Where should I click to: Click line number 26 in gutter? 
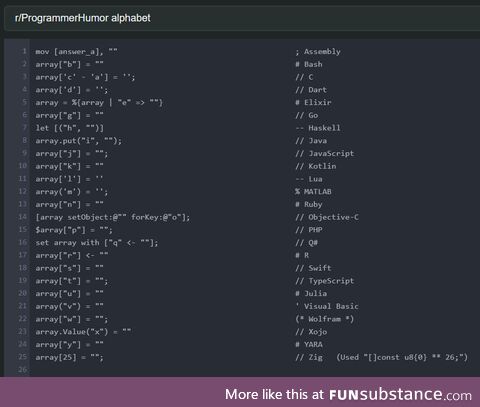pyautogui.click(x=22, y=369)
